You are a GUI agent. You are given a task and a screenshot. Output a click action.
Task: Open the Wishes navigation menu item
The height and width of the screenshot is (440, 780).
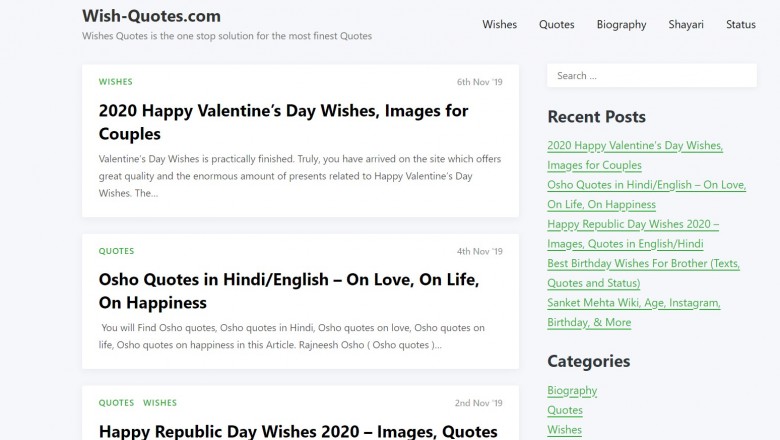click(x=499, y=24)
